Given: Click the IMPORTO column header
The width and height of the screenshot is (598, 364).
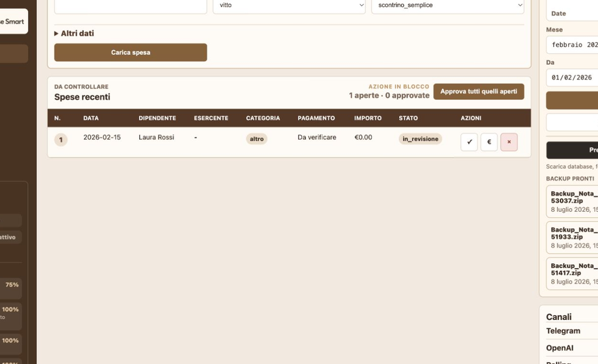Looking at the screenshot, I should 368,118.
